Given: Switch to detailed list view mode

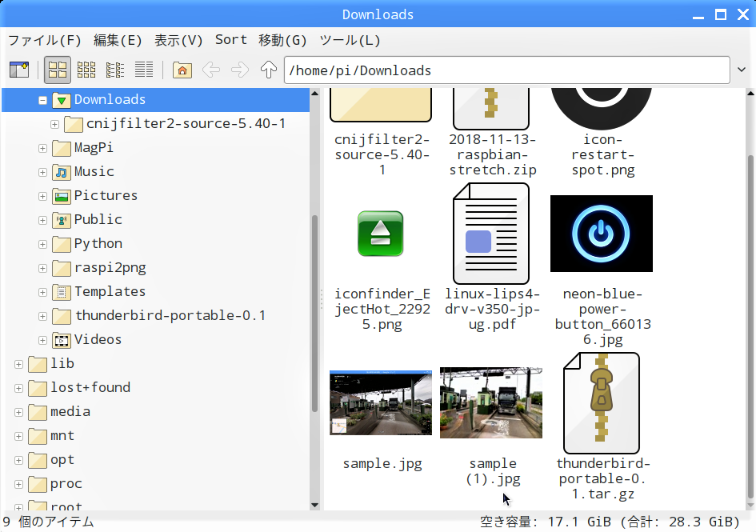Looking at the screenshot, I should (144, 70).
